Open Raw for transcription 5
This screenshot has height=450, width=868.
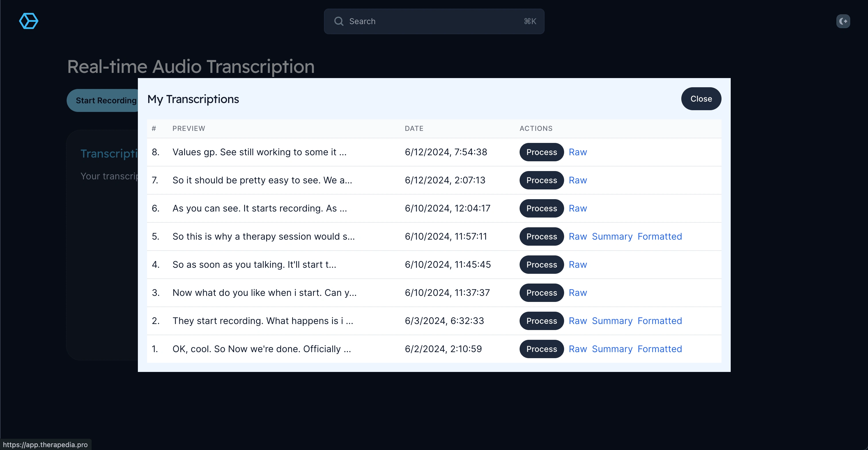[x=578, y=236]
